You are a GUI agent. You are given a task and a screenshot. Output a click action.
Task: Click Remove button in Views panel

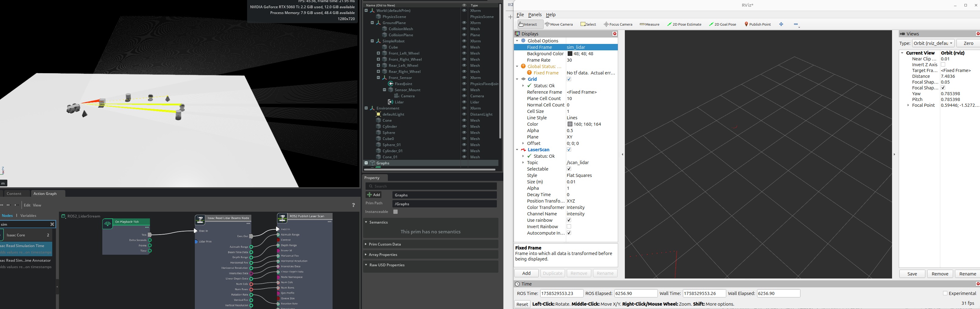[x=940, y=274]
